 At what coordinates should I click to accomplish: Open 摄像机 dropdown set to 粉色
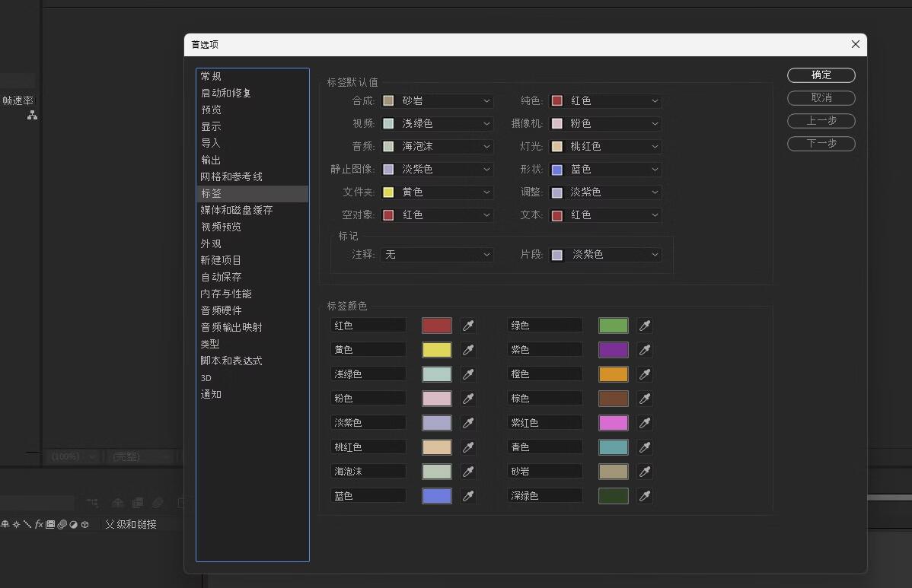tap(605, 123)
